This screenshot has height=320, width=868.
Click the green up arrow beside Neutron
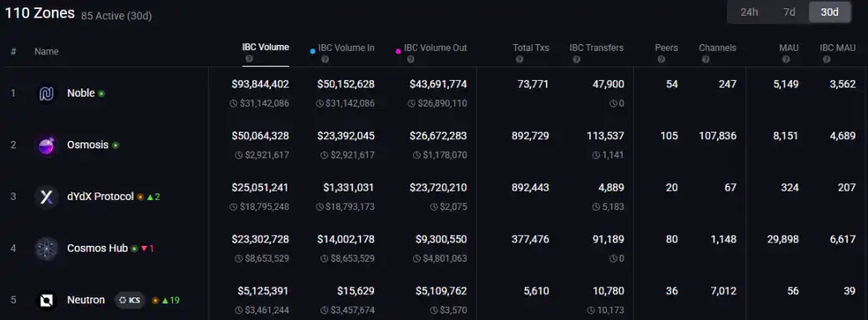(164, 301)
